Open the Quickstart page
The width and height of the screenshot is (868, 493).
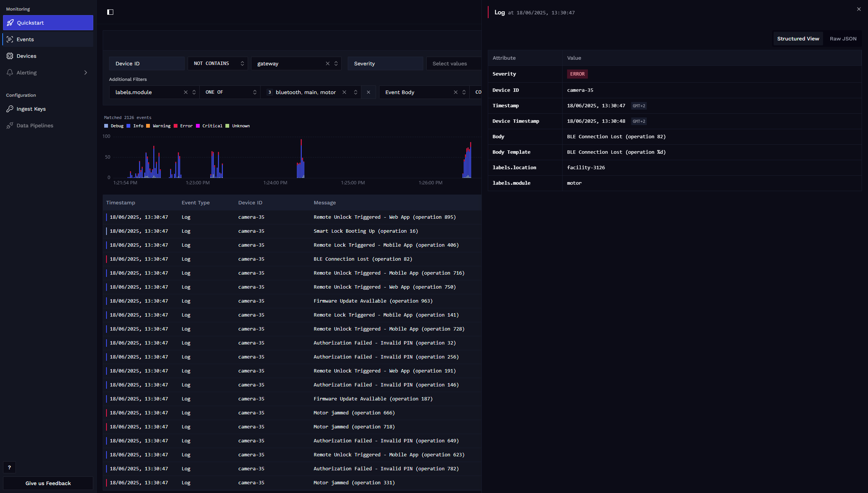48,23
